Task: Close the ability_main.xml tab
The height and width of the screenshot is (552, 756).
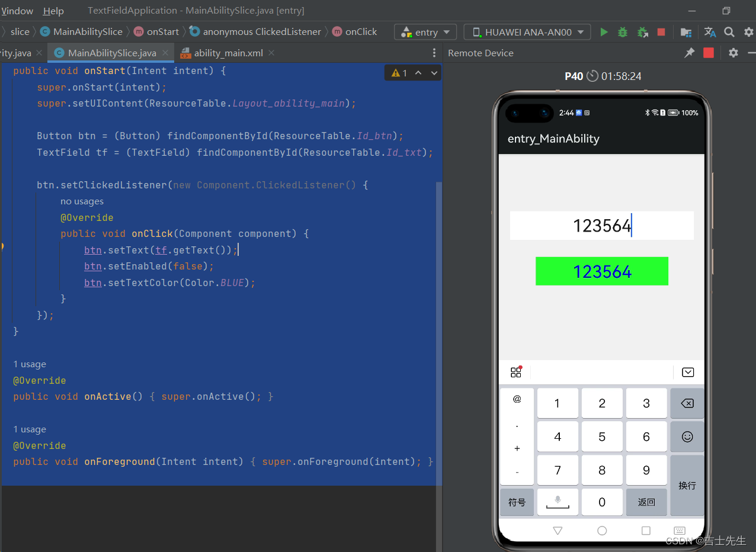Action: (271, 53)
